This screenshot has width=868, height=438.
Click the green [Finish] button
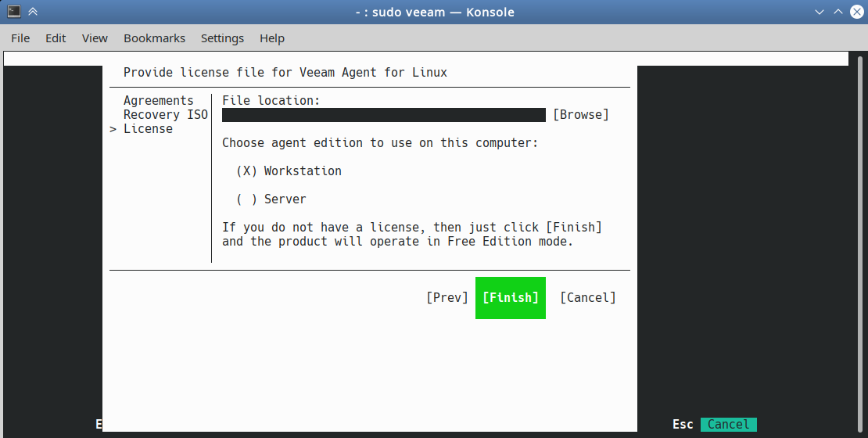511,298
